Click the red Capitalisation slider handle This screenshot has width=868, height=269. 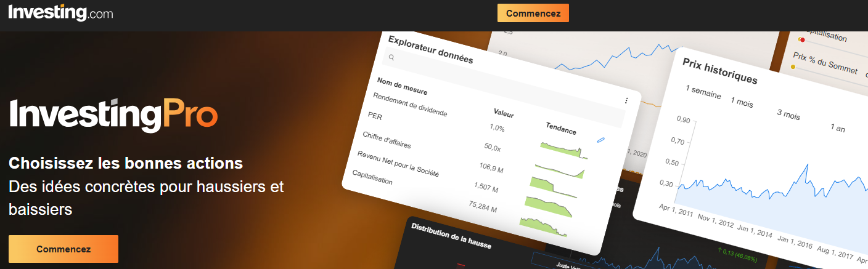pos(802,40)
